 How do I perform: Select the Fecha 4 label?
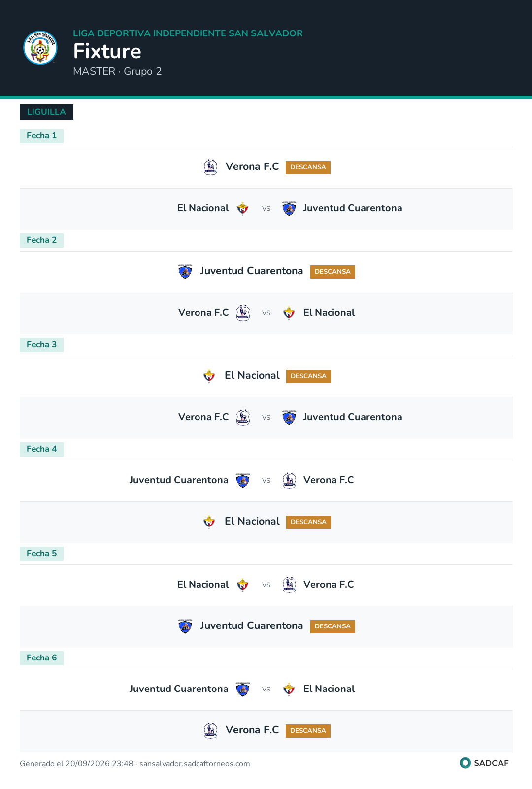point(41,449)
